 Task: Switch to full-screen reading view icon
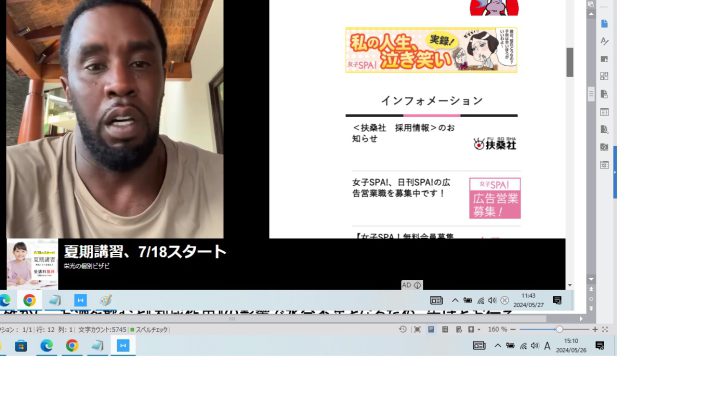click(417, 329)
